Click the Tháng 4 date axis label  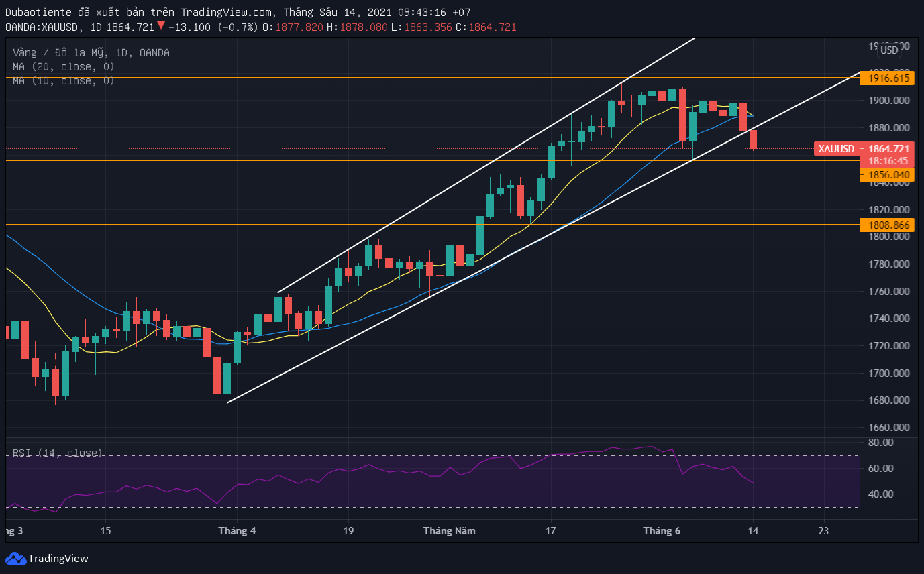point(237,531)
